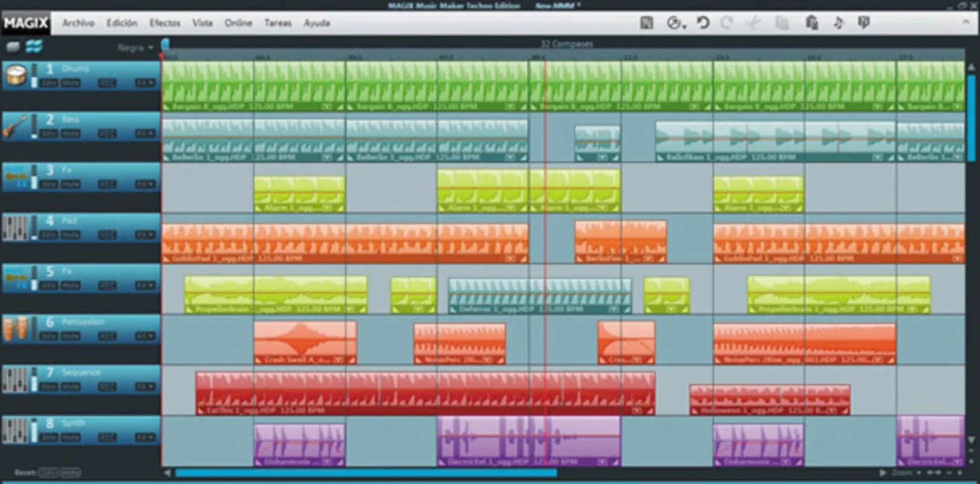Click the paste clipboard icon
Image resolution: width=980 pixels, height=484 pixels.
[x=811, y=23]
